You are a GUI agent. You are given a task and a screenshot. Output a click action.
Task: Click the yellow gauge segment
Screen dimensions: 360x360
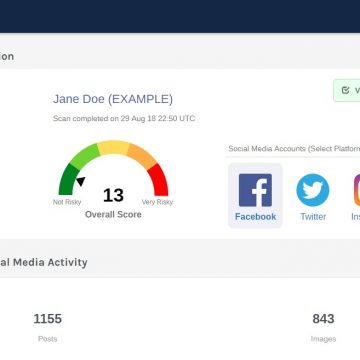113,148
